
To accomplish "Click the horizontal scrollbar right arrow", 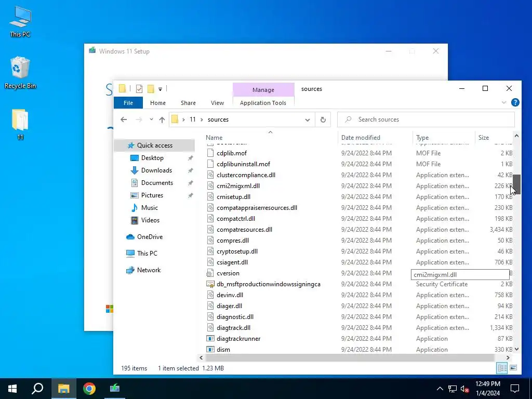I will (x=508, y=357).
